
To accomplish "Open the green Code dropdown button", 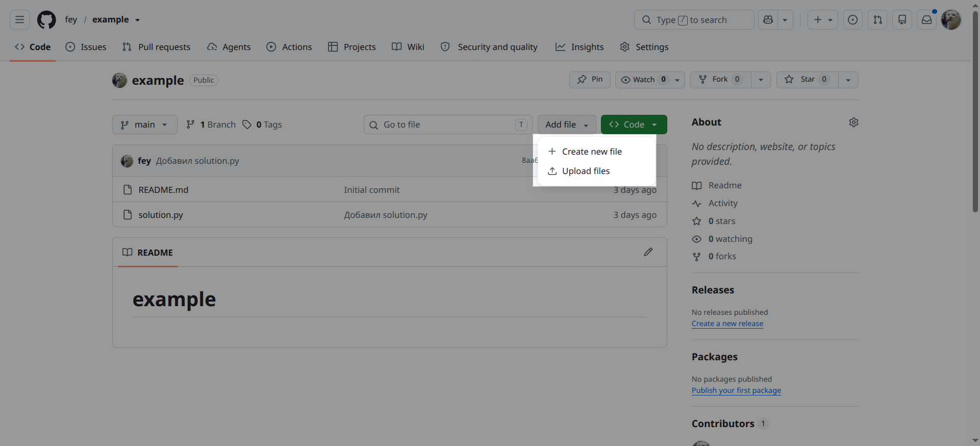I will click(634, 125).
